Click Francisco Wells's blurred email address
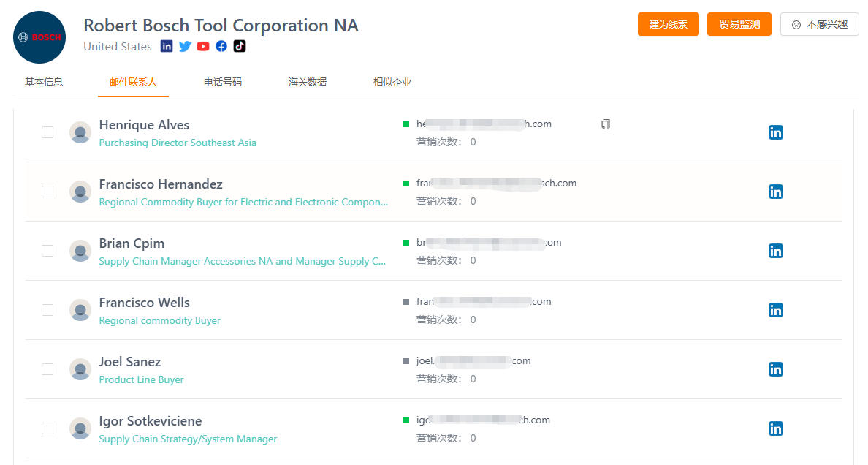 click(x=484, y=302)
